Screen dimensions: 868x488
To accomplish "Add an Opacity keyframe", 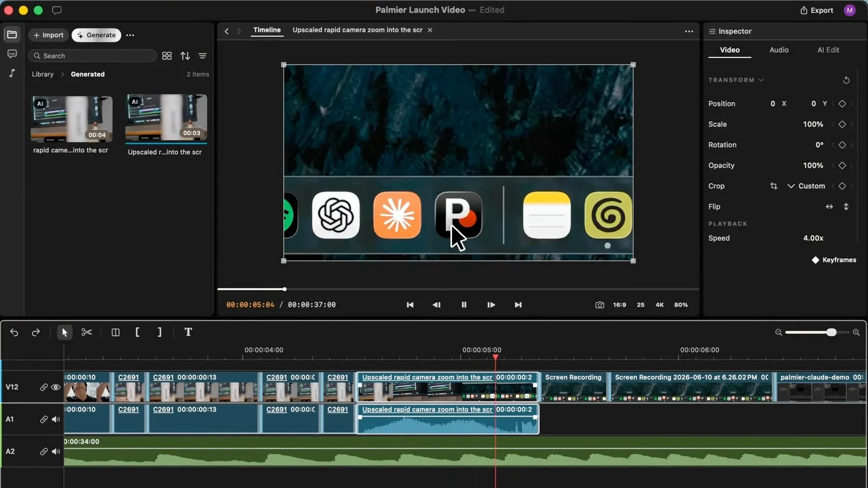I will (842, 166).
